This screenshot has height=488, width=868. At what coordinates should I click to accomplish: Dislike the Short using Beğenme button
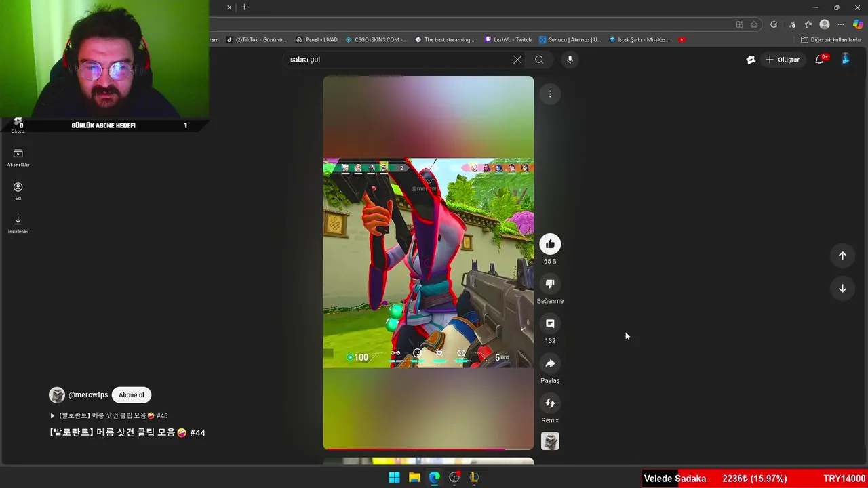point(550,284)
